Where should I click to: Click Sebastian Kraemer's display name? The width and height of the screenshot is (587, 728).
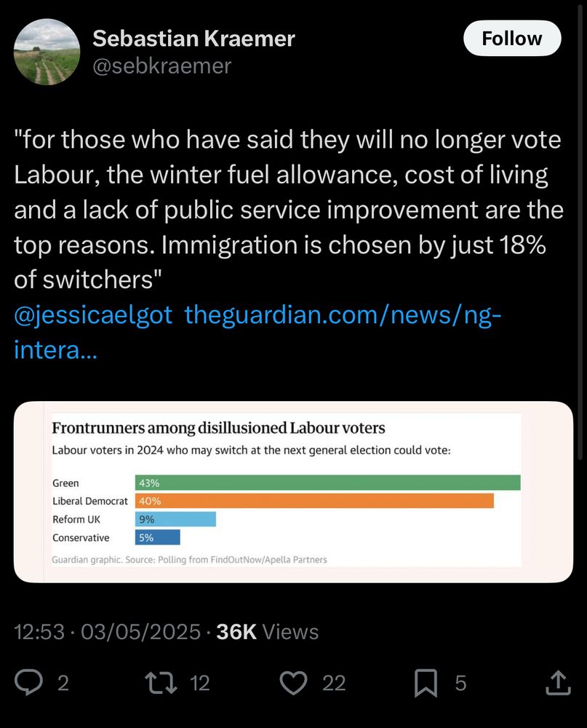[193, 39]
